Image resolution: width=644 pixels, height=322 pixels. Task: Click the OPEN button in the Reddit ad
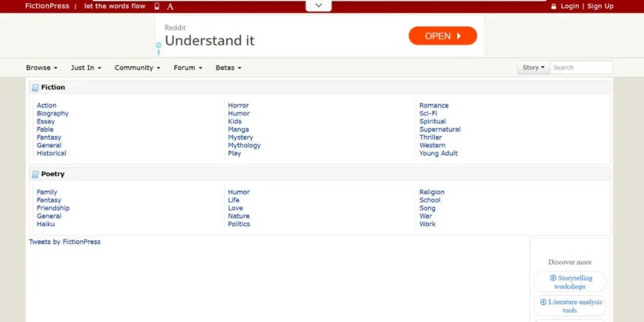[x=443, y=36]
